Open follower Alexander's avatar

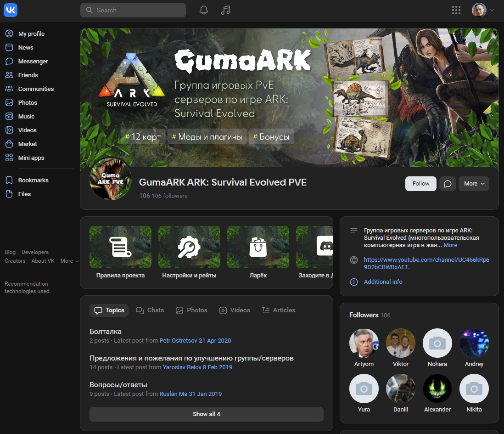437,389
